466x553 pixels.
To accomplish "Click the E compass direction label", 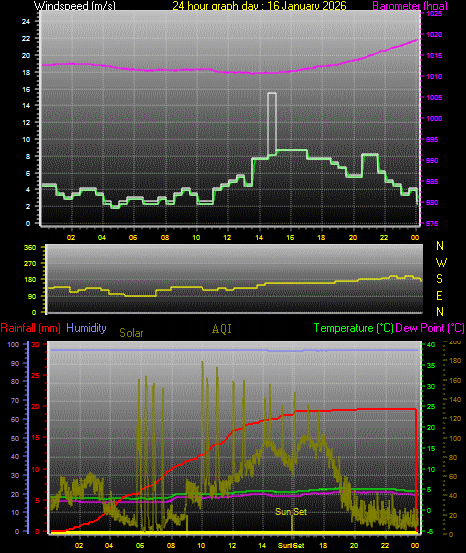I will click(x=439, y=296).
